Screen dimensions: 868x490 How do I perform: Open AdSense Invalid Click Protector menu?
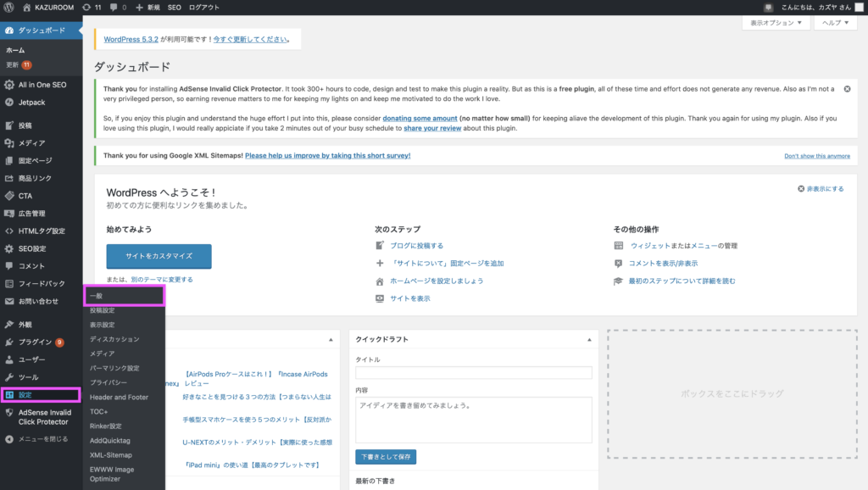coord(42,417)
